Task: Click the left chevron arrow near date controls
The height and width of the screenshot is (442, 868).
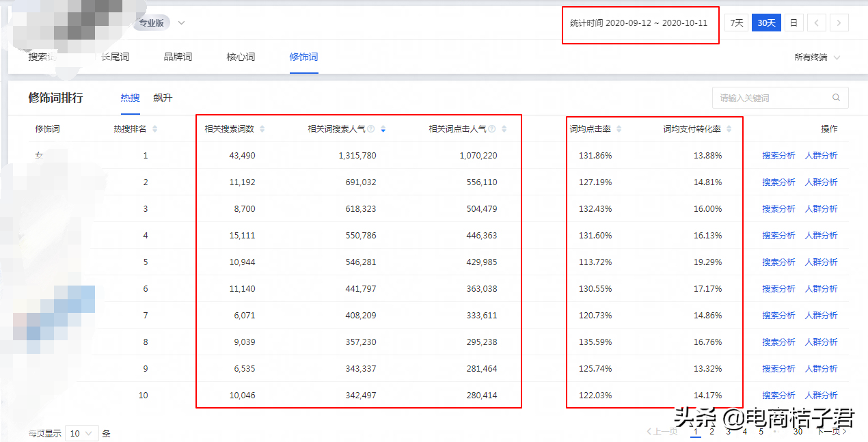Action: click(x=816, y=22)
